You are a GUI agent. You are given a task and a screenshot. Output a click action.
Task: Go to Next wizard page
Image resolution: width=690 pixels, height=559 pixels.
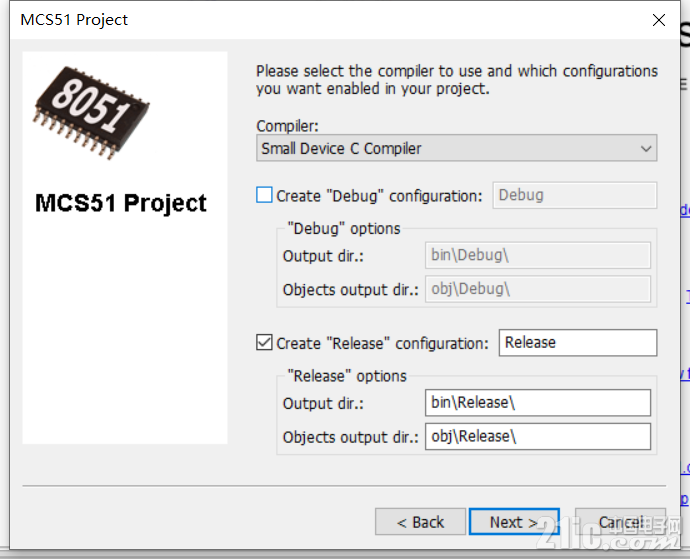[514, 522]
